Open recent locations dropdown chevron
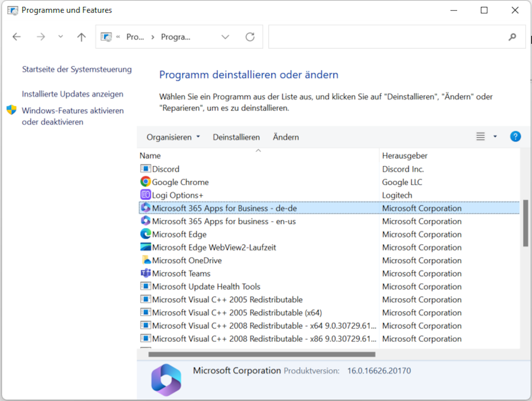Image resolution: width=532 pixels, height=401 pixels. pyautogui.click(x=61, y=36)
